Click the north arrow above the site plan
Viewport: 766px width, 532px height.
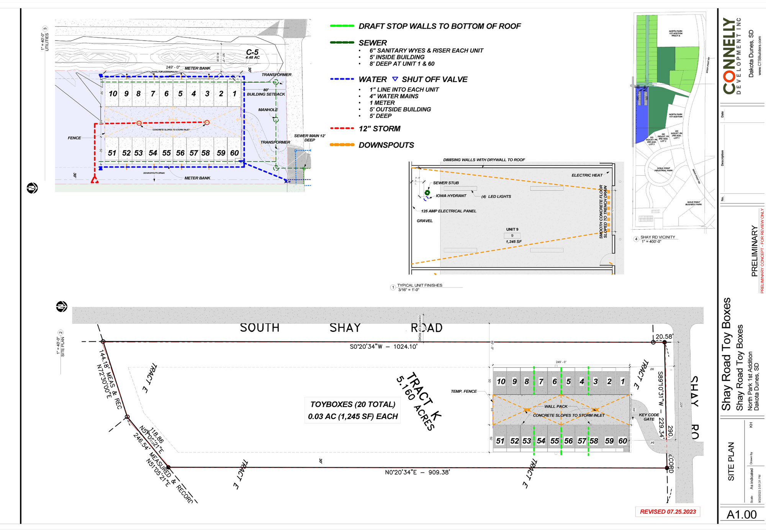[x=62, y=307]
